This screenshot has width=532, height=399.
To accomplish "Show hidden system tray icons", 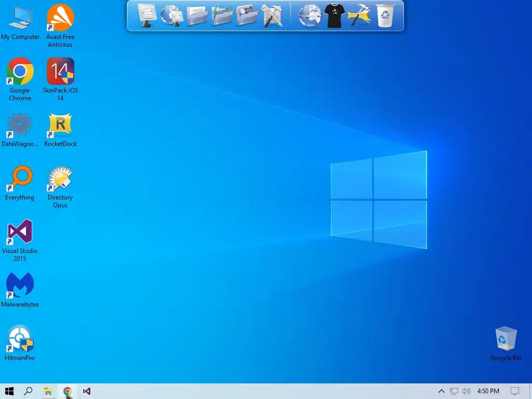I will [x=442, y=391].
